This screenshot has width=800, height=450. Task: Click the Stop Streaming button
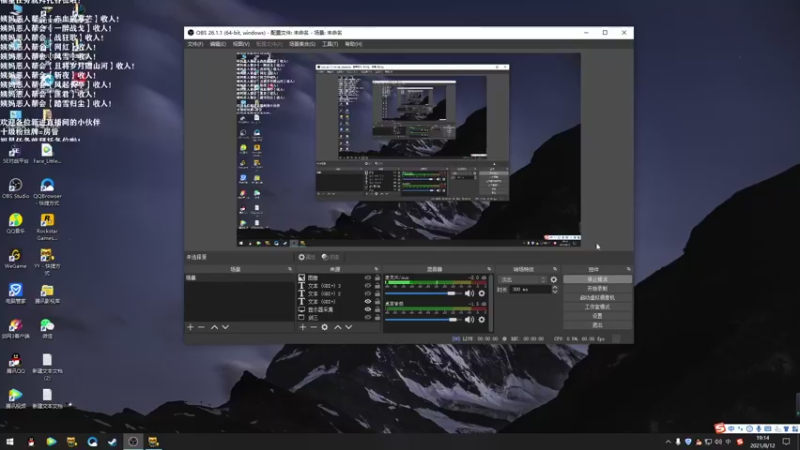tap(597, 280)
